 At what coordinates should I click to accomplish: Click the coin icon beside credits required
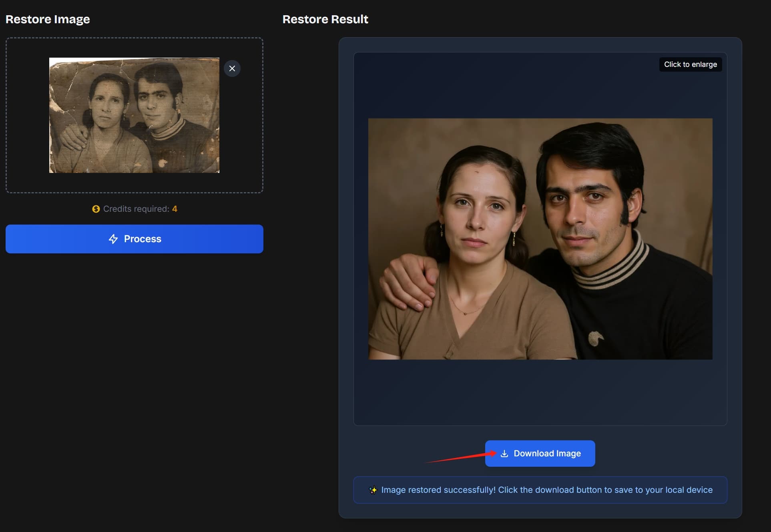click(x=96, y=209)
